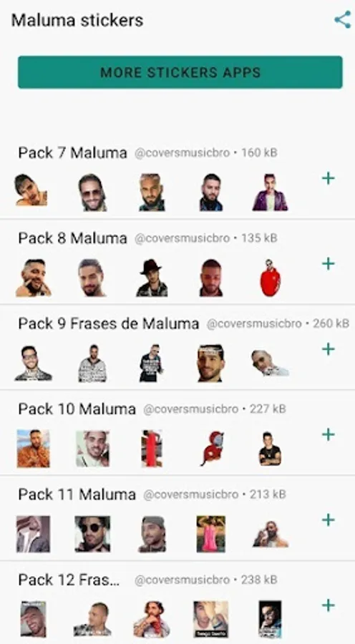Viewport: 355px width, 644px height.
Task: Open the Pack 7 Maluma title
Action: [73, 153]
